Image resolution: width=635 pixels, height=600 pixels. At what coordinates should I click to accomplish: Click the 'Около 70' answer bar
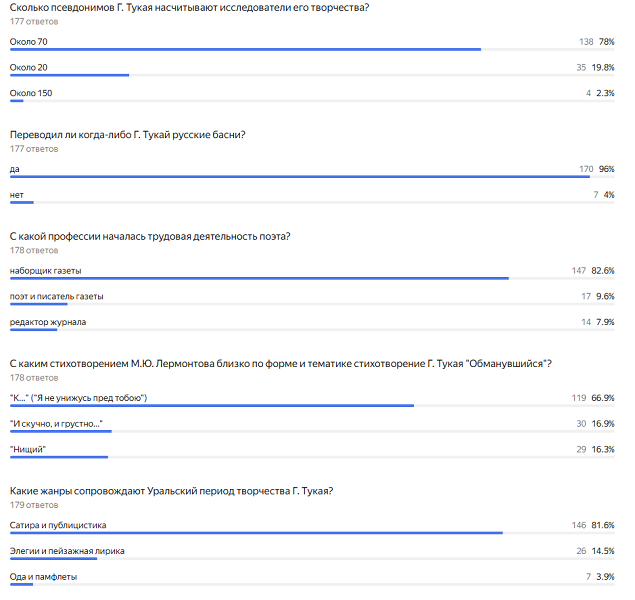(x=245, y=48)
